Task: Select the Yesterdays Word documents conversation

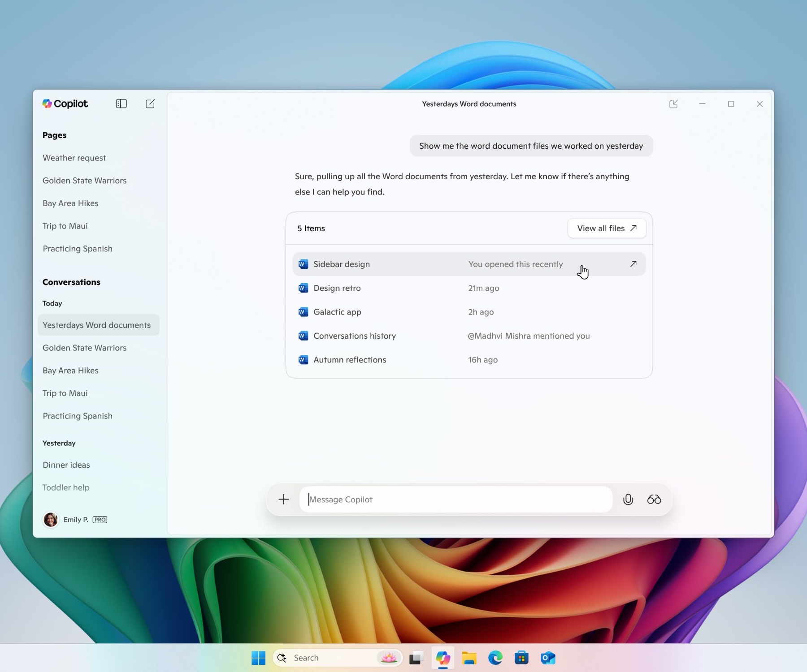Action: (x=98, y=325)
